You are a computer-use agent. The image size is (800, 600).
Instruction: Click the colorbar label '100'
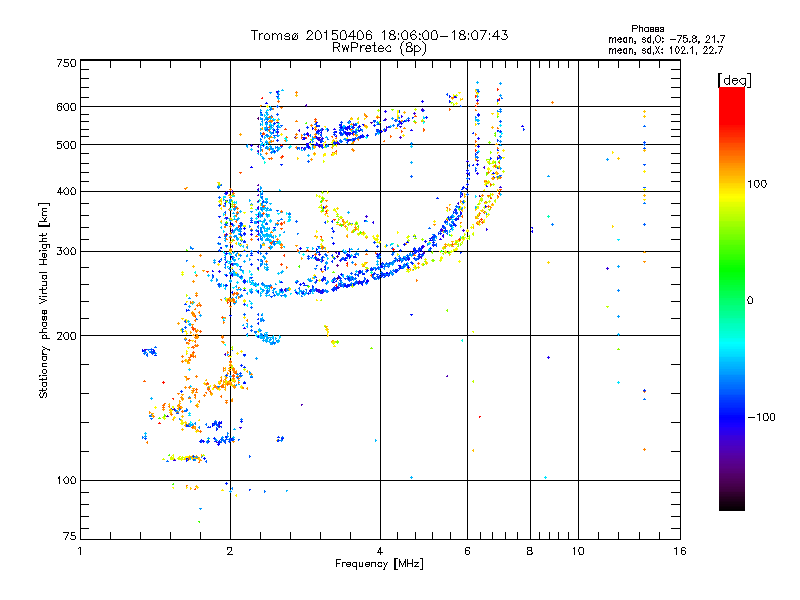pyautogui.click(x=757, y=184)
